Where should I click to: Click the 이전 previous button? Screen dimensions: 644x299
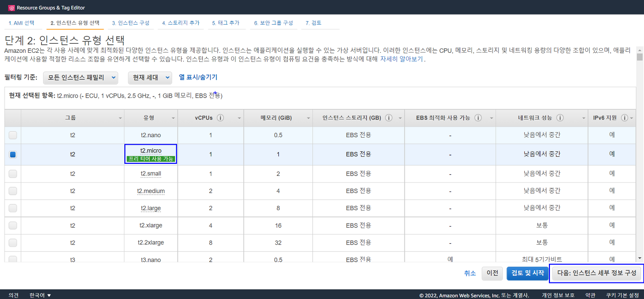(492, 273)
